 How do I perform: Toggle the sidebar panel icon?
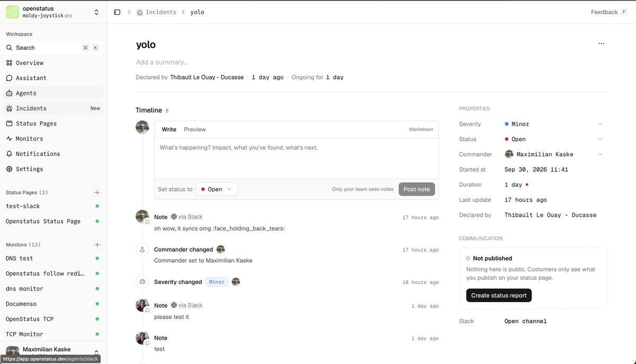tap(117, 12)
